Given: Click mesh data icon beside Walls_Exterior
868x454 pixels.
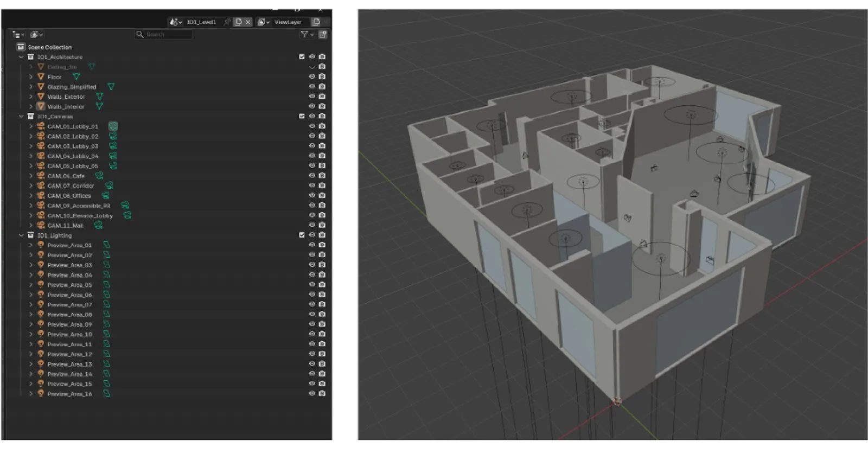Looking at the screenshot, I should pyautogui.click(x=99, y=97).
